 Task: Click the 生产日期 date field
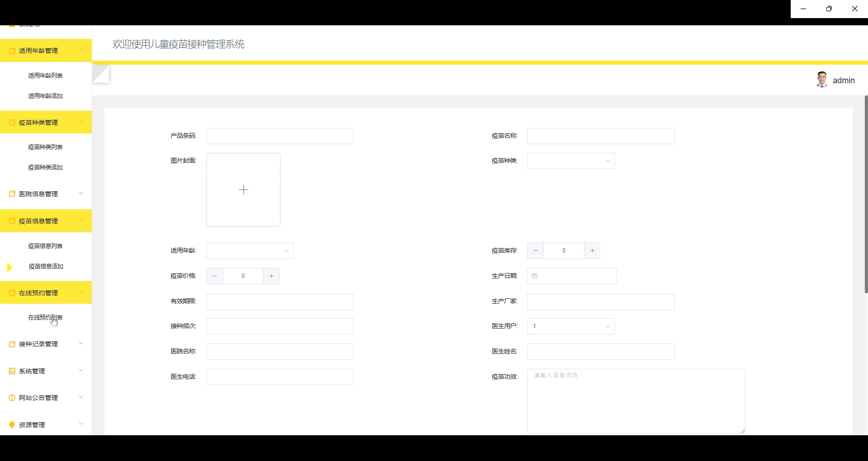tap(572, 276)
